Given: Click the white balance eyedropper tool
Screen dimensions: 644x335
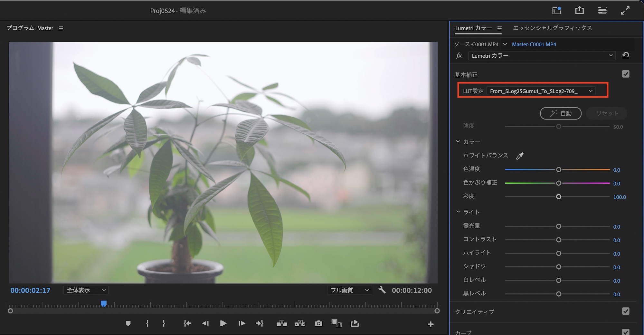Looking at the screenshot, I should click(x=520, y=156).
